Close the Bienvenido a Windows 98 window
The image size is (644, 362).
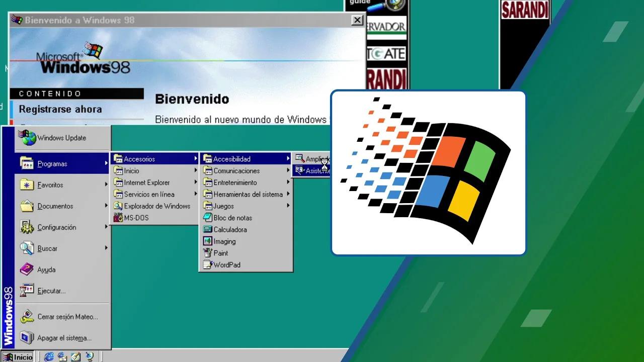357,20
